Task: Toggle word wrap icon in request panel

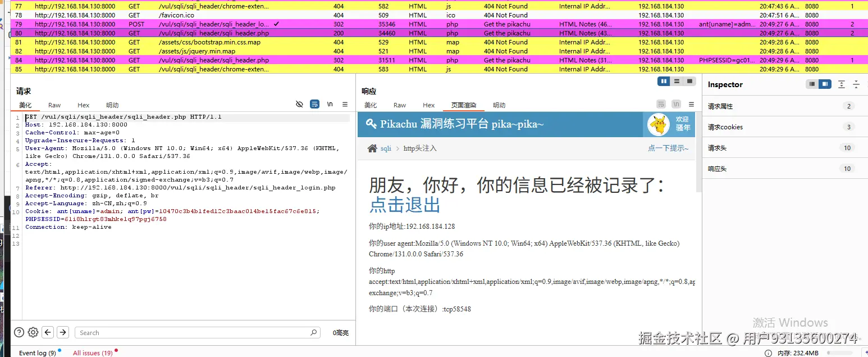Action: 315,104
